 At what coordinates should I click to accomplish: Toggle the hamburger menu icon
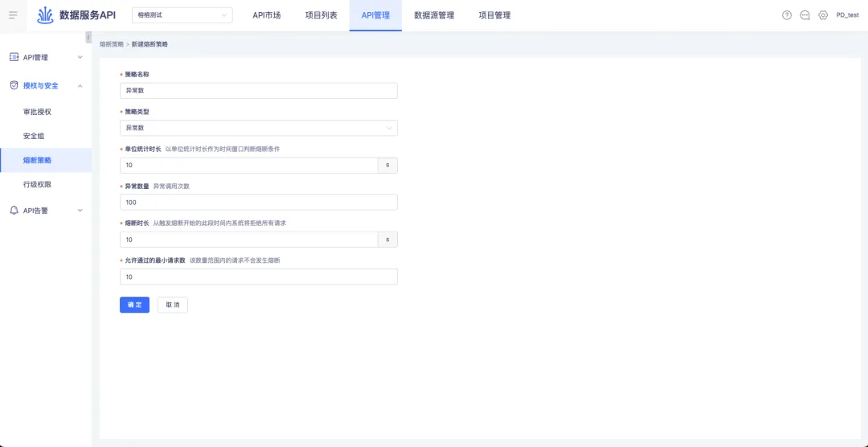click(14, 15)
